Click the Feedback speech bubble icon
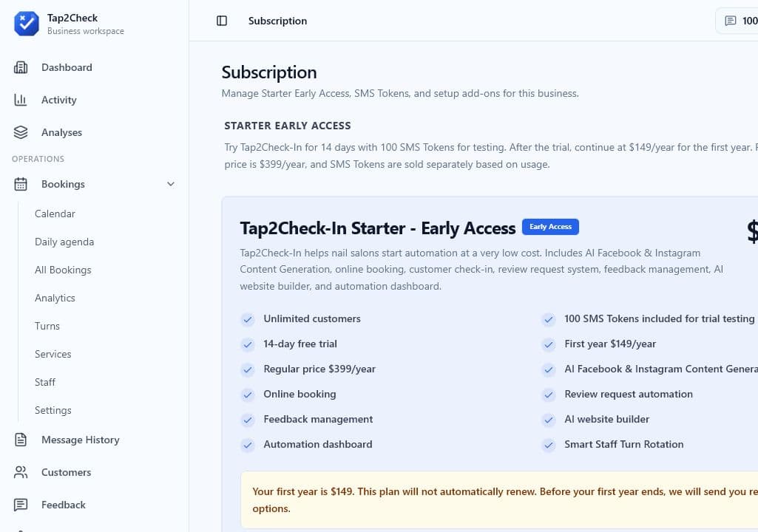This screenshot has width=758, height=532. [21, 505]
